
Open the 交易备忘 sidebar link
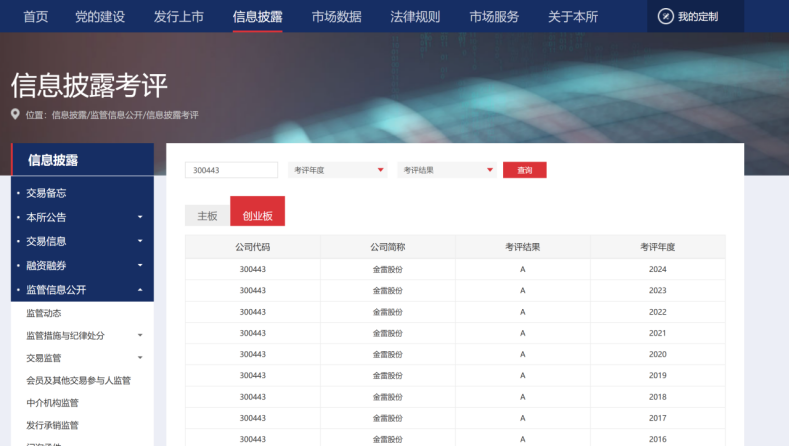pyautogui.click(x=46, y=193)
